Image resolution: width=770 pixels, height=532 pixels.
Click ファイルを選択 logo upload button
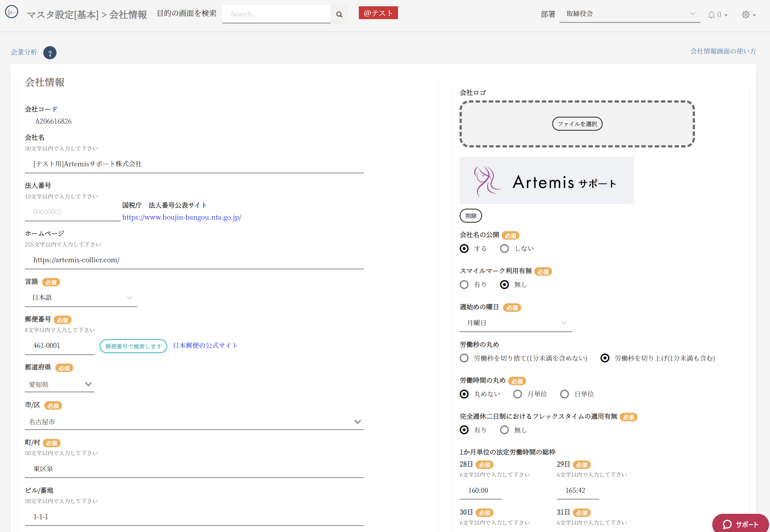(x=577, y=124)
